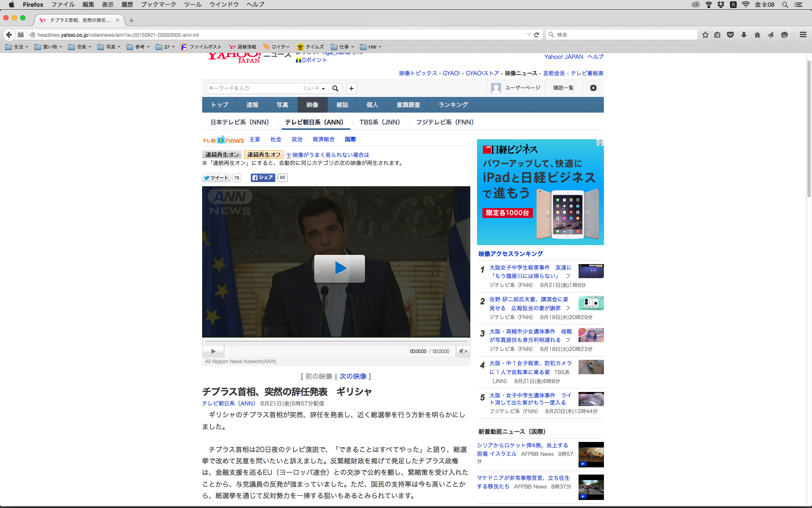Click the Yahoo search magnifier button
Image resolution: width=812 pixels, height=508 pixels.
(x=335, y=88)
